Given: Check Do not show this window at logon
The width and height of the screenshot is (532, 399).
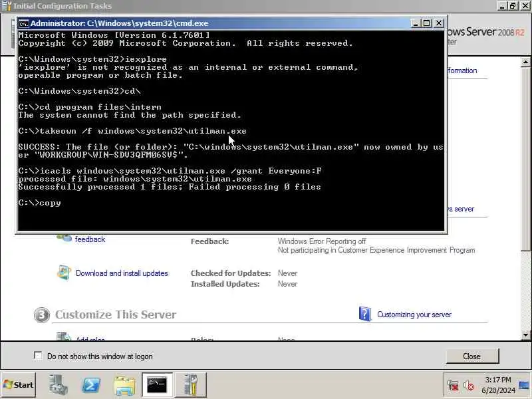Looking at the screenshot, I should [38, 356].
